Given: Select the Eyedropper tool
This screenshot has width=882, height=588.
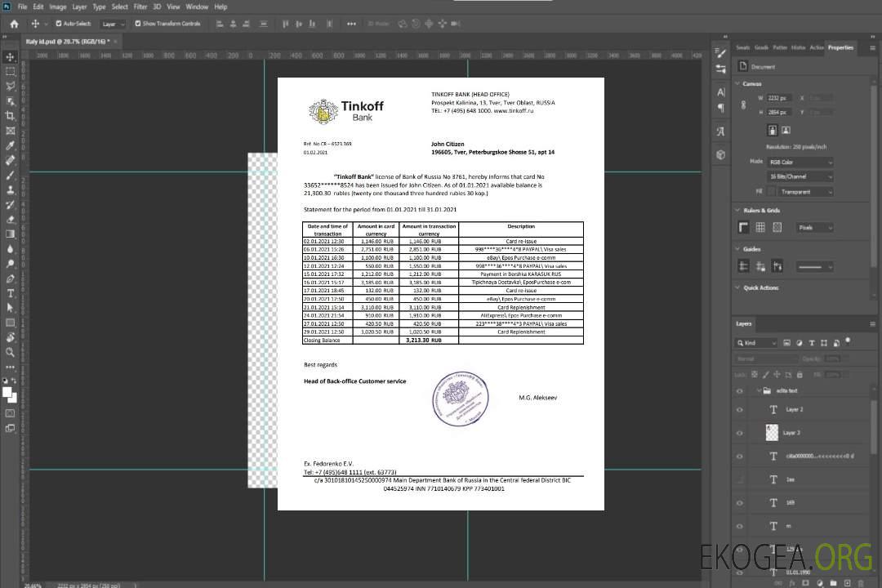Looking at the screenshot, I should pos(10,145).
